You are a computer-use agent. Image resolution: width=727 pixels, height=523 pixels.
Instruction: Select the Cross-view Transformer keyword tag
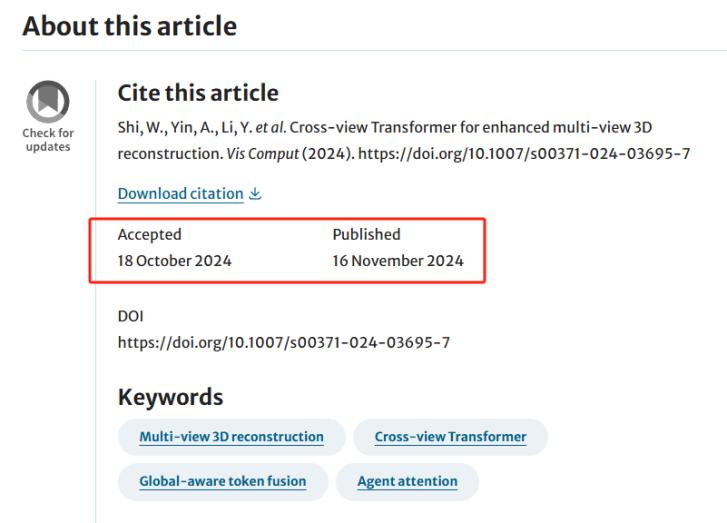[x=450, y=437]
